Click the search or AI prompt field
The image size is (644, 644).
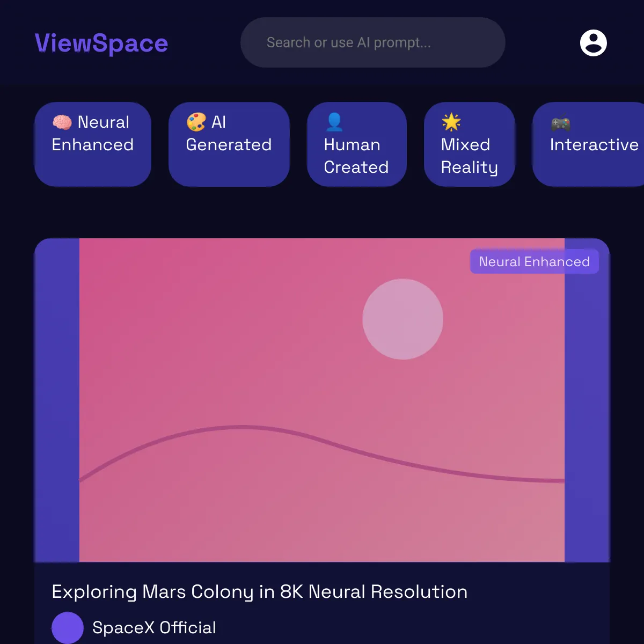tap(372, 42)
